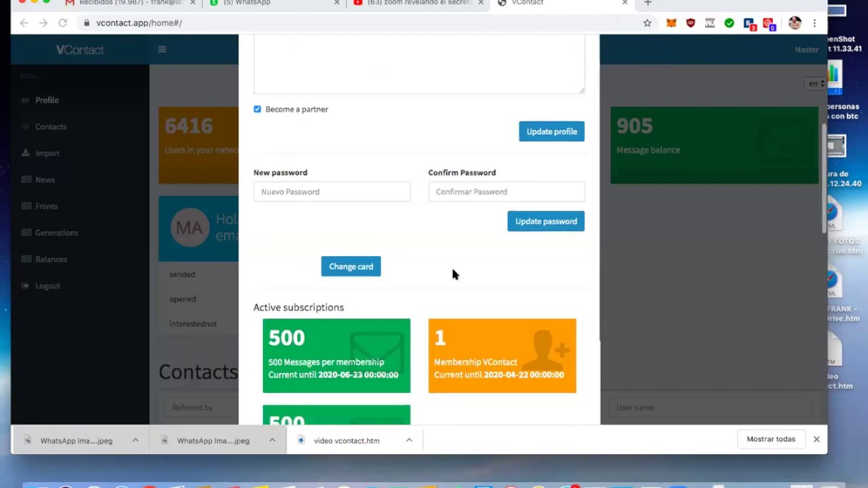The width and height of the screenshot is (868, 488).
Task: Click the Generations sidebar icon
Action: pos(26,232)
